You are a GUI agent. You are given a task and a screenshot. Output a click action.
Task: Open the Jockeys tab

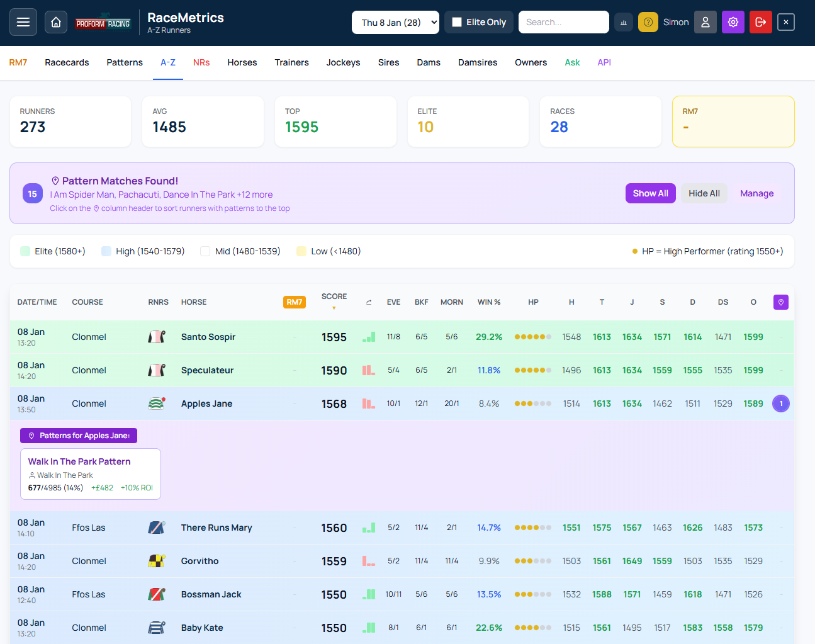coord(343,62)
